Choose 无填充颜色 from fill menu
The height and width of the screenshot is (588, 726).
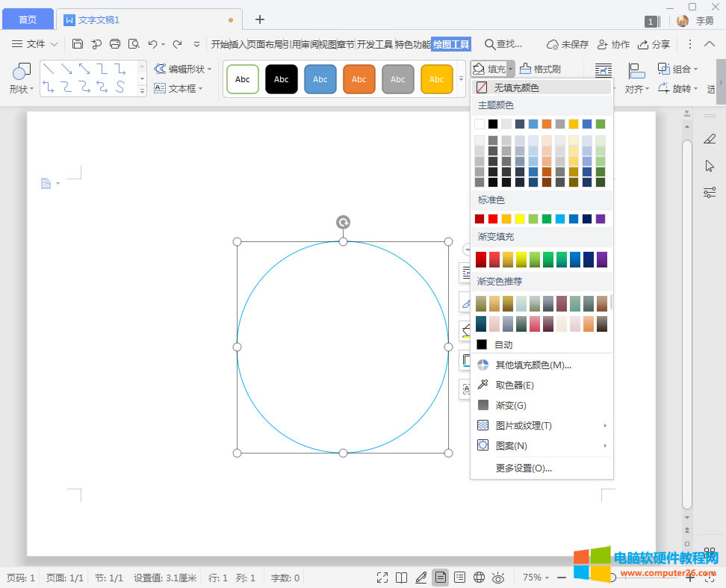[x=515, y=87]
